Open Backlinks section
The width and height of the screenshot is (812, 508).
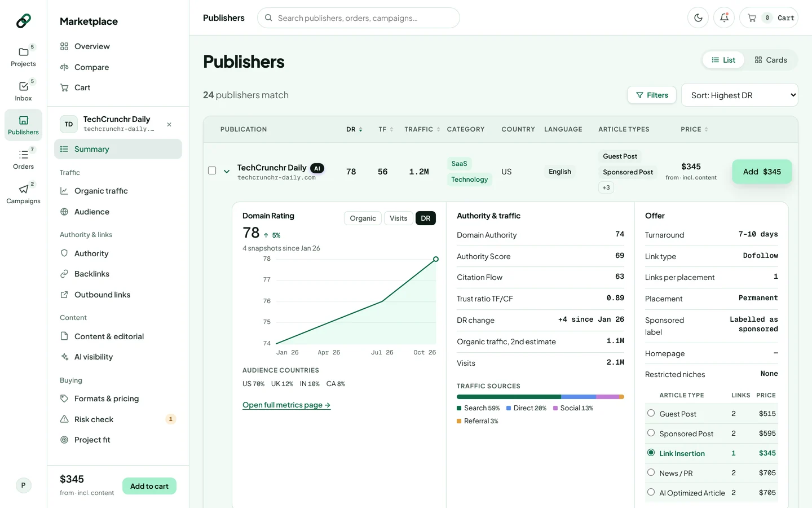click(x=118, y=274)
